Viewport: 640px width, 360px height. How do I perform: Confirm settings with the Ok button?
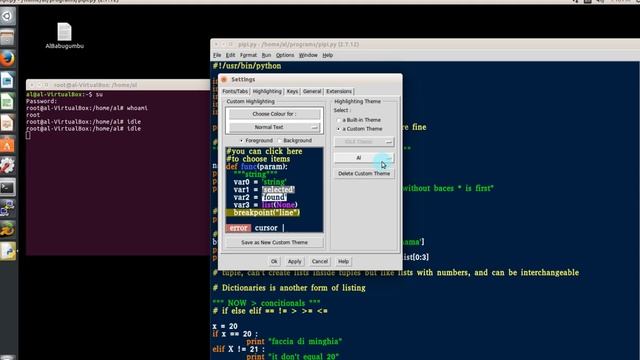coord(274,261)
